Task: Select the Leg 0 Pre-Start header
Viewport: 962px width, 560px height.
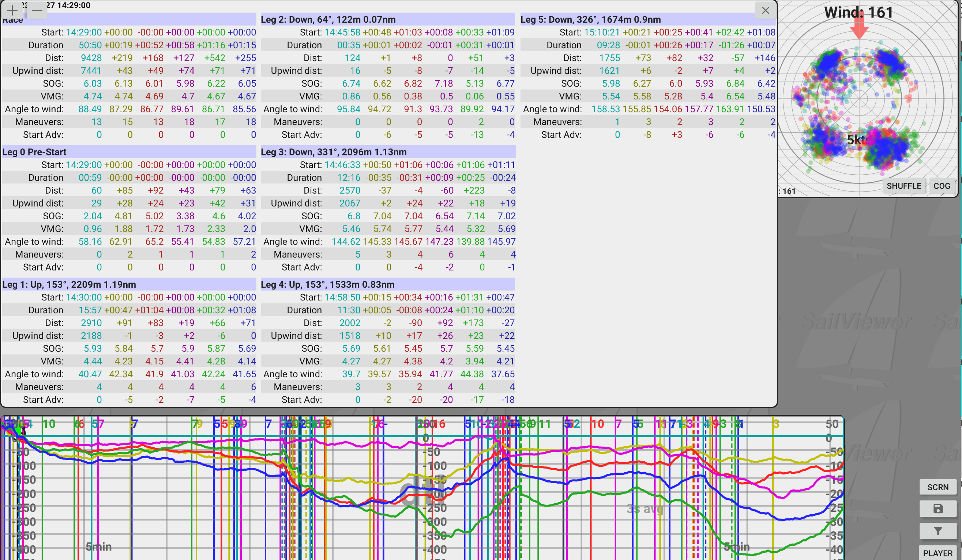Action: click(130, 152)
